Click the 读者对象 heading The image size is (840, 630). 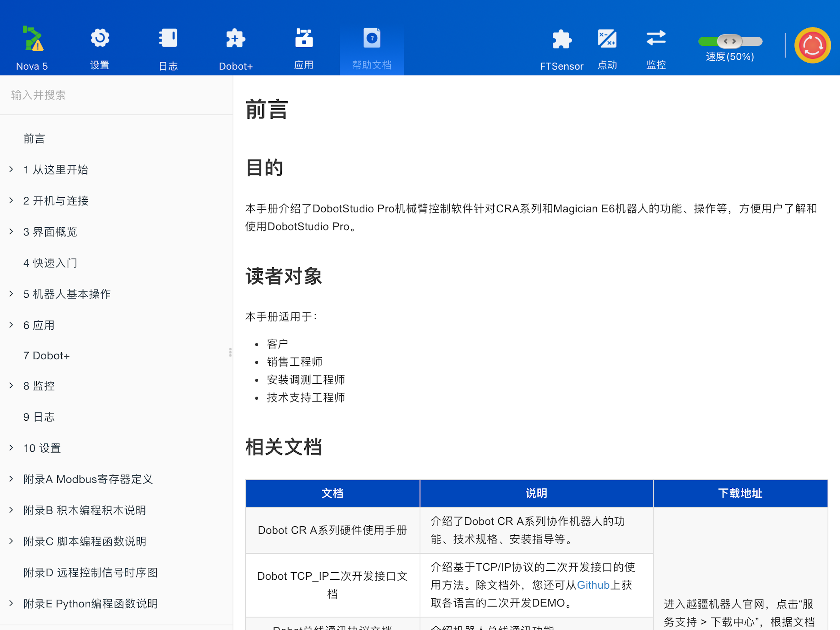coord(284,276)
